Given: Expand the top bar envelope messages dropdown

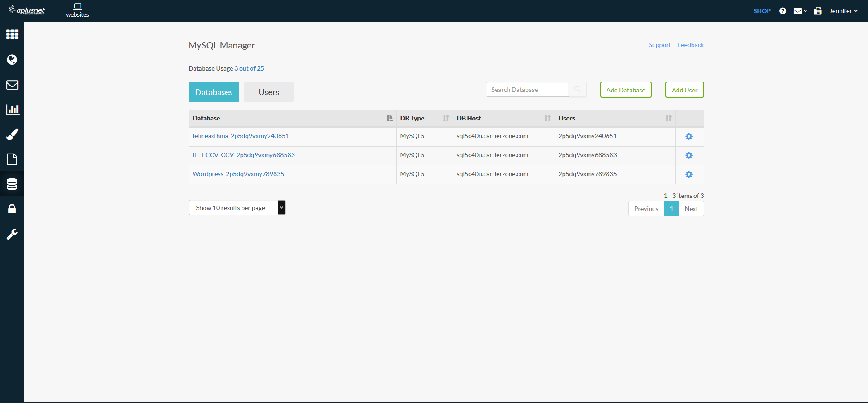Looking at the screenshot, I should point(800,11).
